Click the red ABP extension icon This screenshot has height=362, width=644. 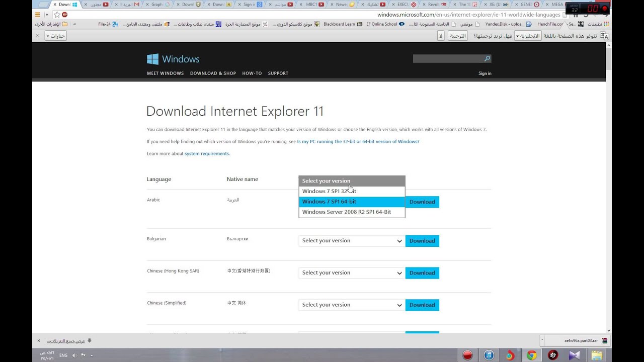point(65,15)
